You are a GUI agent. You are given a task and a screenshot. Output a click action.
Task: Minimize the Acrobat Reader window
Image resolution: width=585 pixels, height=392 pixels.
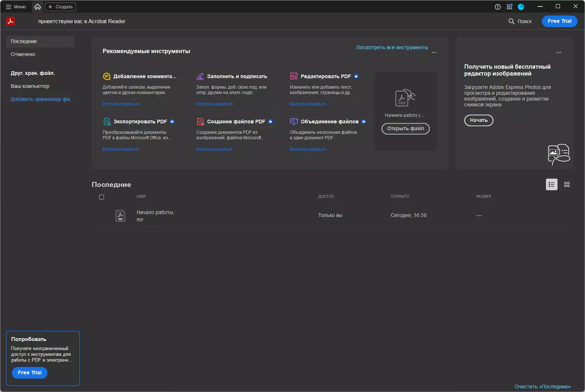coord(540,7)
